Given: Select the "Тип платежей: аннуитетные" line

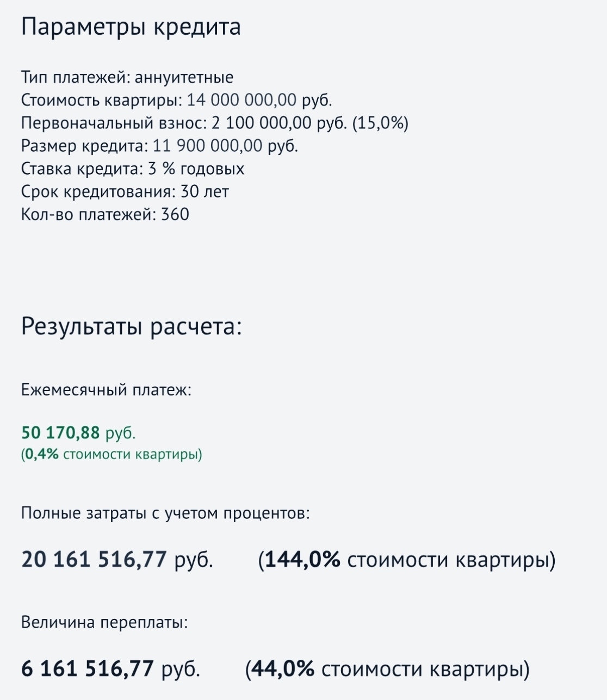Looking at the screenshot, I should [127, 77].
